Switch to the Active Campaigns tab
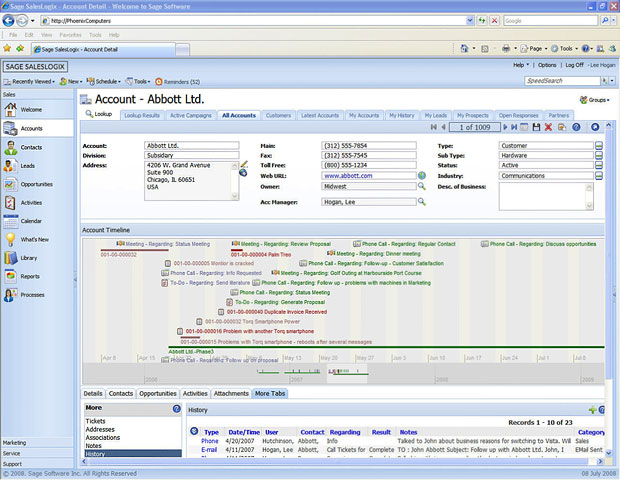The image size is (620, 480). 191,115
